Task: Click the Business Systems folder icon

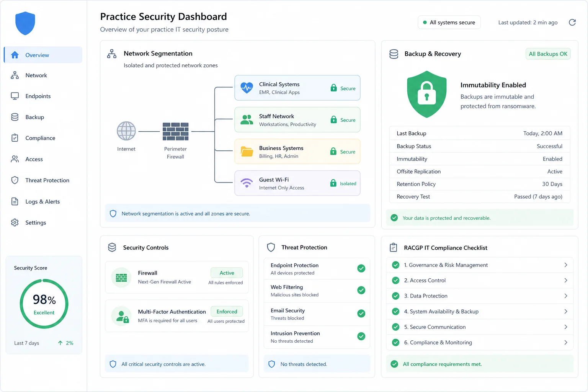Action: point(247,152)
